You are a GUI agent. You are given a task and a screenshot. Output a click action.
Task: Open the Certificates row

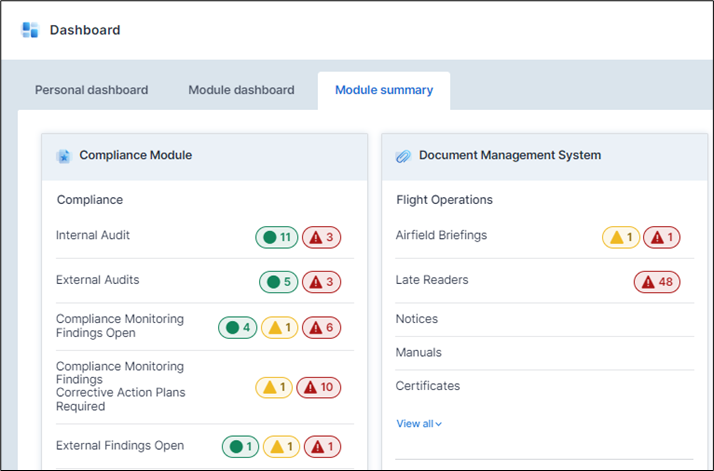pos(427,386)
